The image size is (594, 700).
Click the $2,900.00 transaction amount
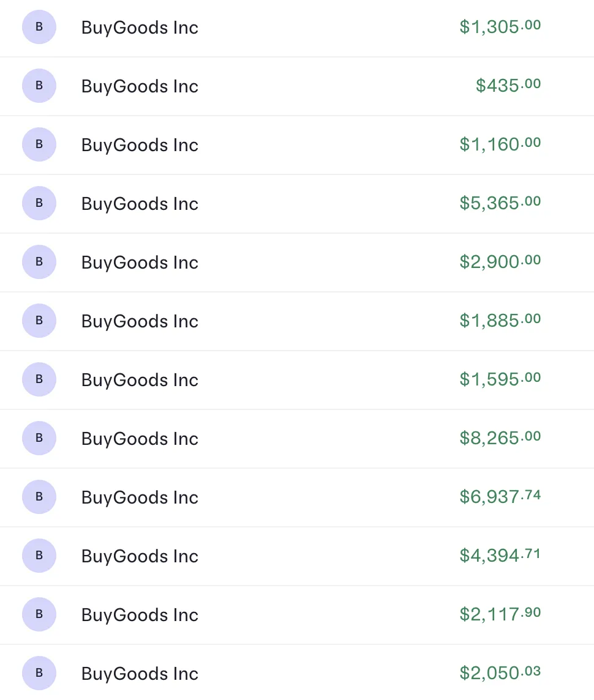[500, 262]
